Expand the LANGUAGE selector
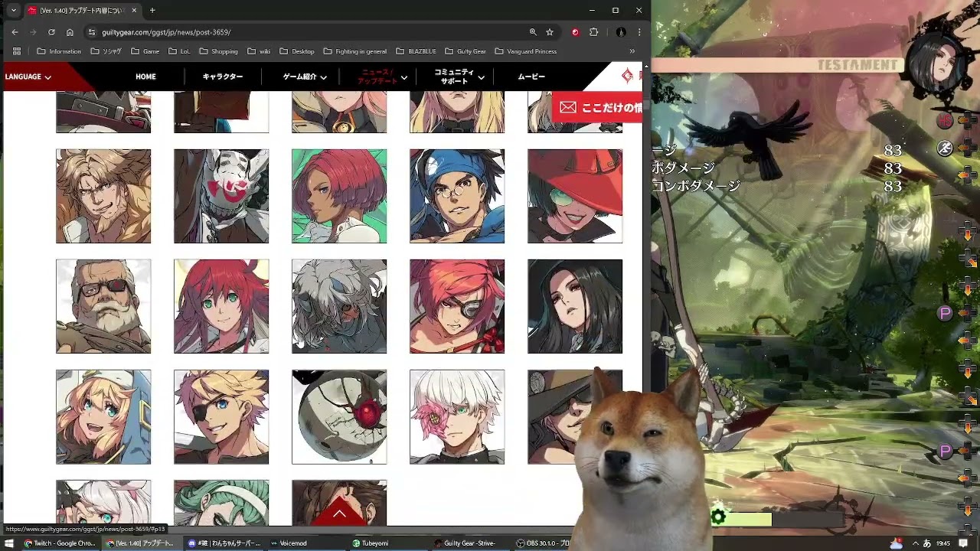This screenshot has height=551, width=980. coord(28,77)
